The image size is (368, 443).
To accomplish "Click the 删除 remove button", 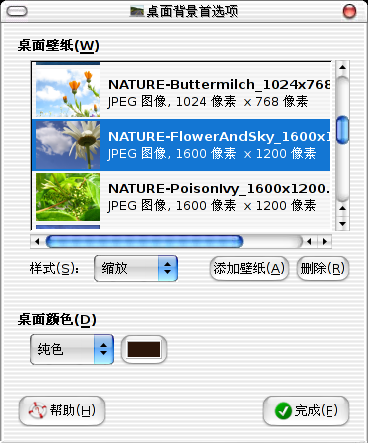I will click(x=323, y=268).
